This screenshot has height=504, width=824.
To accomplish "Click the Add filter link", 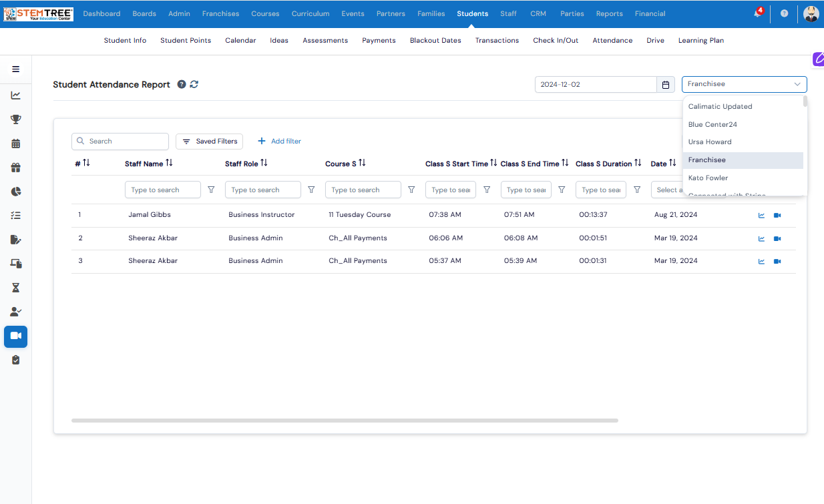I will click(x=279, y=142).
